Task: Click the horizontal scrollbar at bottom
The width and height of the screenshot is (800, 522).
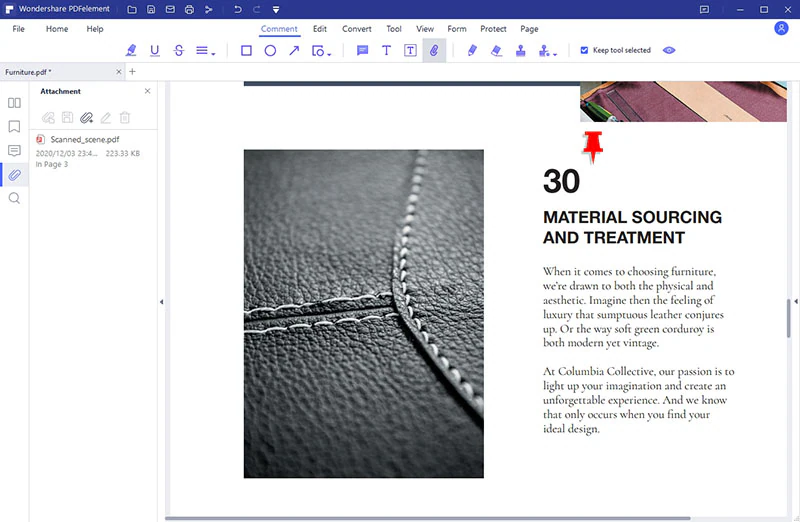Action: pos(428,518)
